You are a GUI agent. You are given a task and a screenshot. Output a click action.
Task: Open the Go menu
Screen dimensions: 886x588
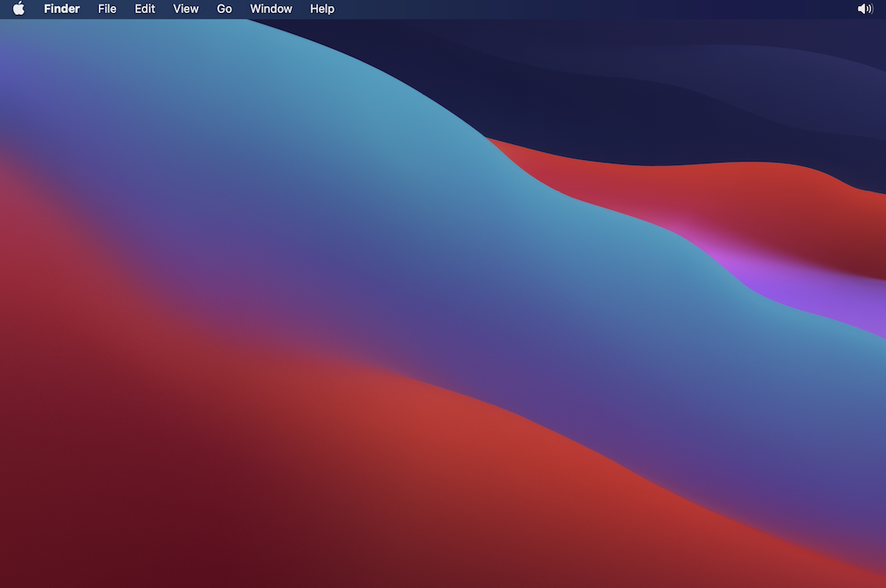coord(225,9)
